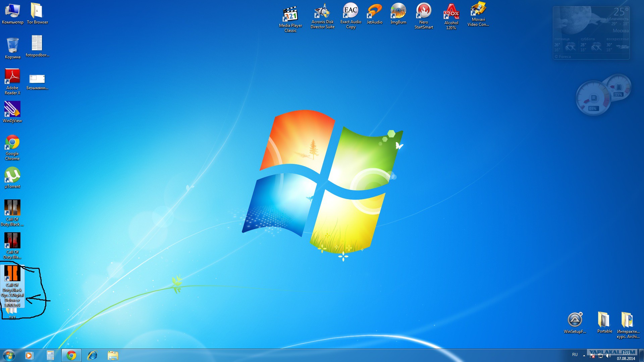Image resolution: width=644 pixels, height=362 pixels.
Task: Select Nero StartSmart shortcut
Action: point(424,16)
